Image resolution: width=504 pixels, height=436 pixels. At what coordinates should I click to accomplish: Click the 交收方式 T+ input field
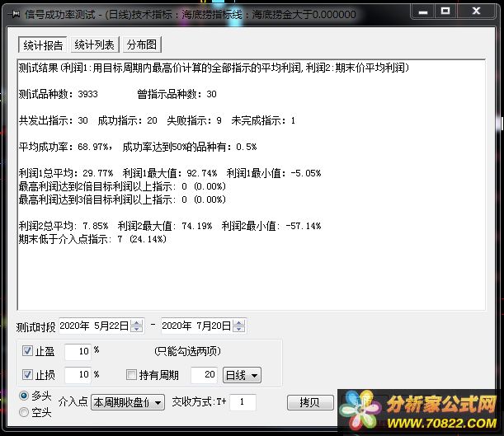pyautogui.click(x=243, y=402)
